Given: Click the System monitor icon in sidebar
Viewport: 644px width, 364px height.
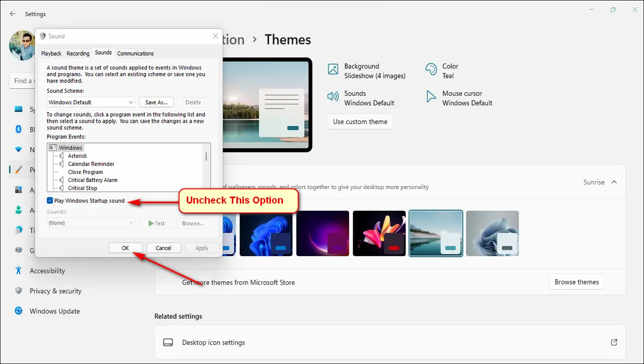Looking at the screenshot, I should point(19,109).
